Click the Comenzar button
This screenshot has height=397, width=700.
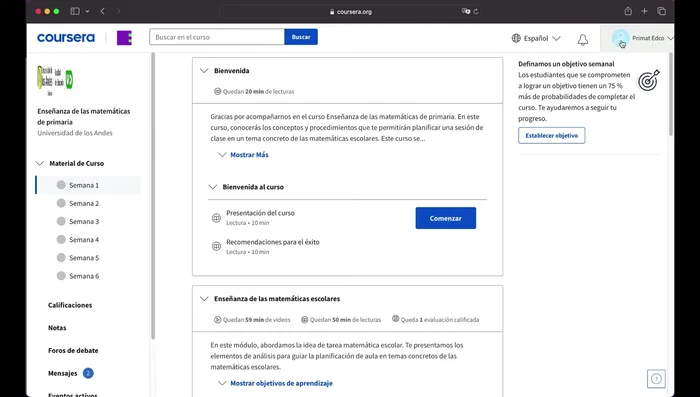point(446,218)
